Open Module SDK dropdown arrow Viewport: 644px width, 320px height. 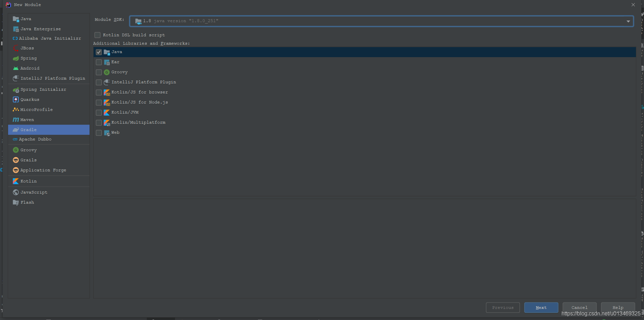click(x=628, y=21)
